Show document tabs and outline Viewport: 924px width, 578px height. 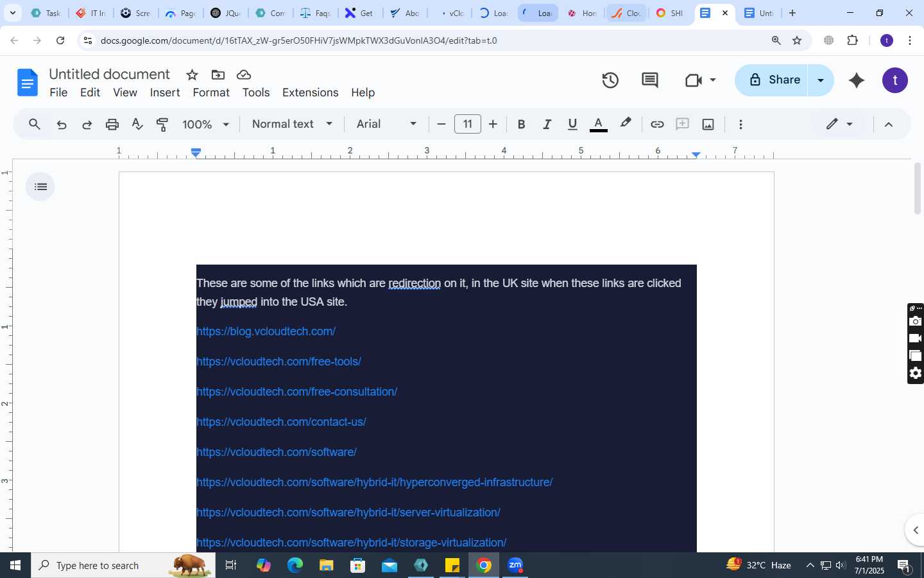(x=40, y=187)
